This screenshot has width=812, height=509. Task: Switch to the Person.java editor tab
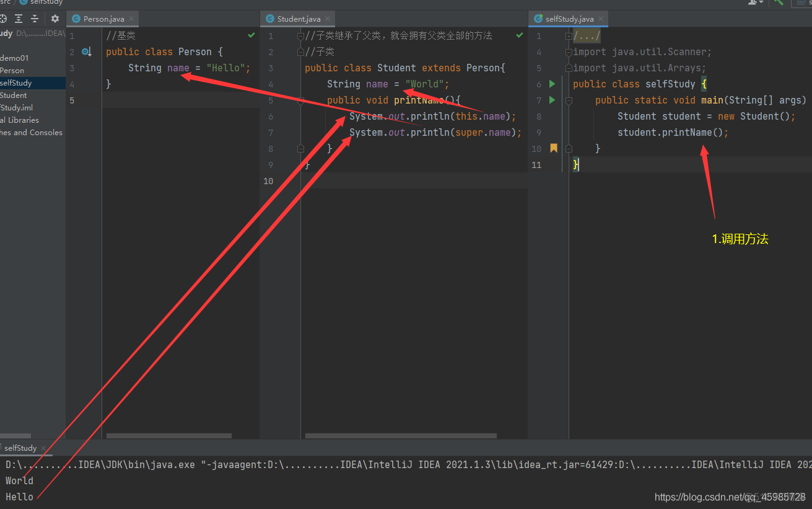(x=103, y=19)
